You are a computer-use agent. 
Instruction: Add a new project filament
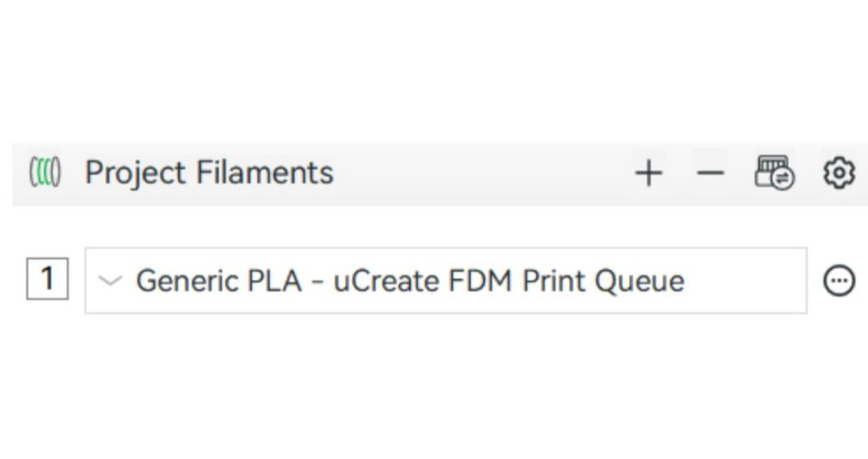tap(648, 173)
